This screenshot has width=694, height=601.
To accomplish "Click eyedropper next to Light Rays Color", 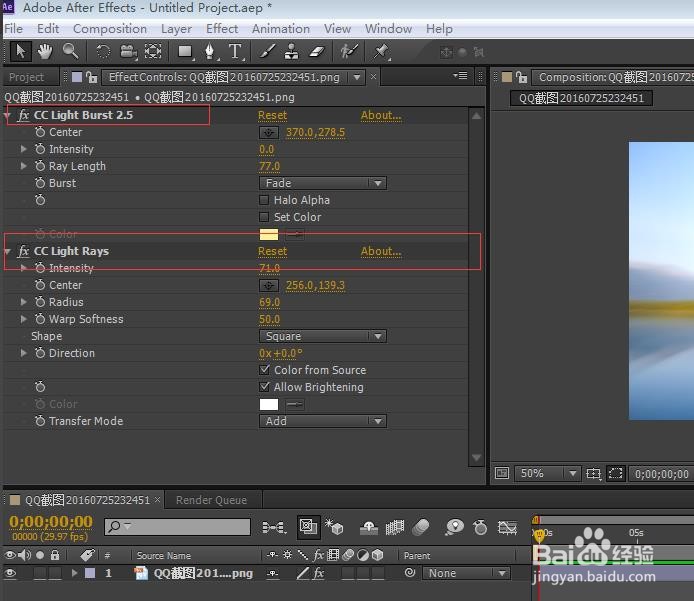I will [x=295, y=404].
